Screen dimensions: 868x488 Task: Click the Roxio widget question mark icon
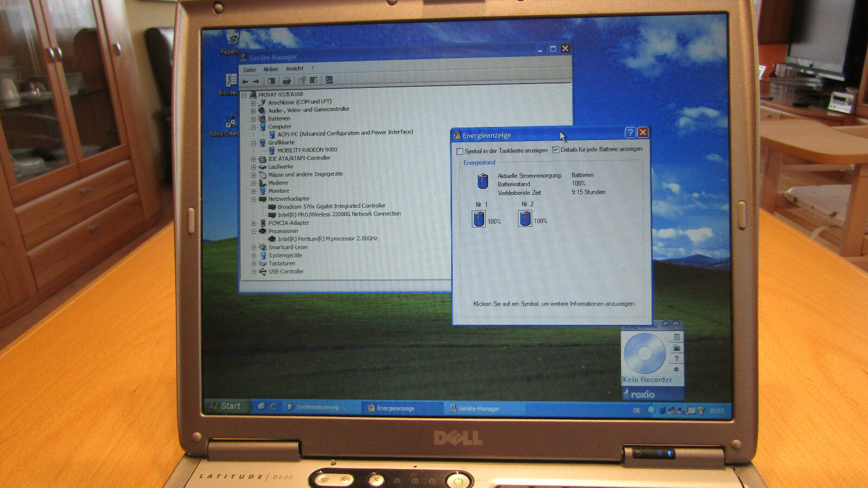point(676,358)
